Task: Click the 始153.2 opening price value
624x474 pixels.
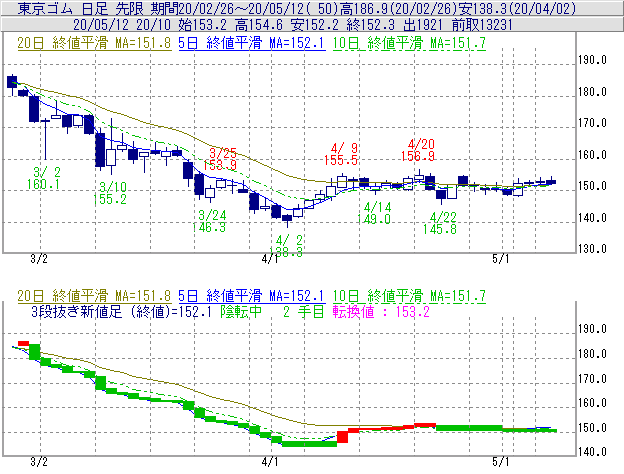Action: point(203,25)
